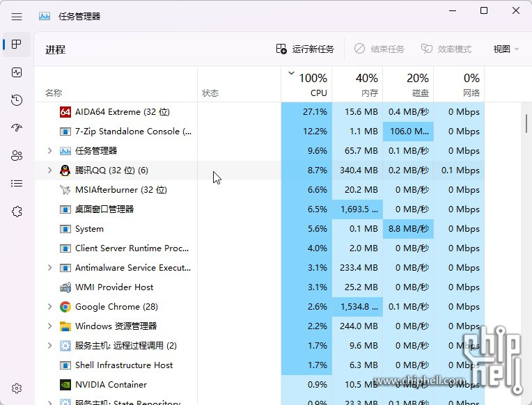Screen dimensions: 532x405
Task: Click the 7-Zip Standalone Console icon
Action: click(x=65, y=132)
